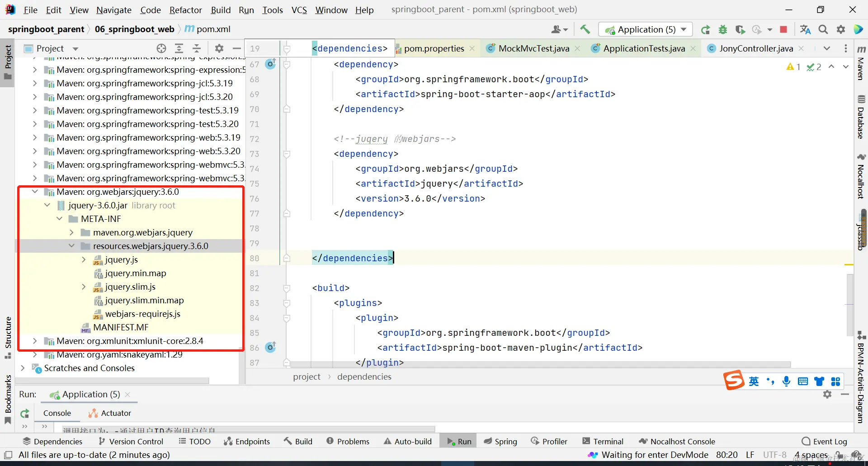The height and width of the screenshot is (466, 868).
Task: Toggle Sogou input language 英
Action: [x=754, y=381]
